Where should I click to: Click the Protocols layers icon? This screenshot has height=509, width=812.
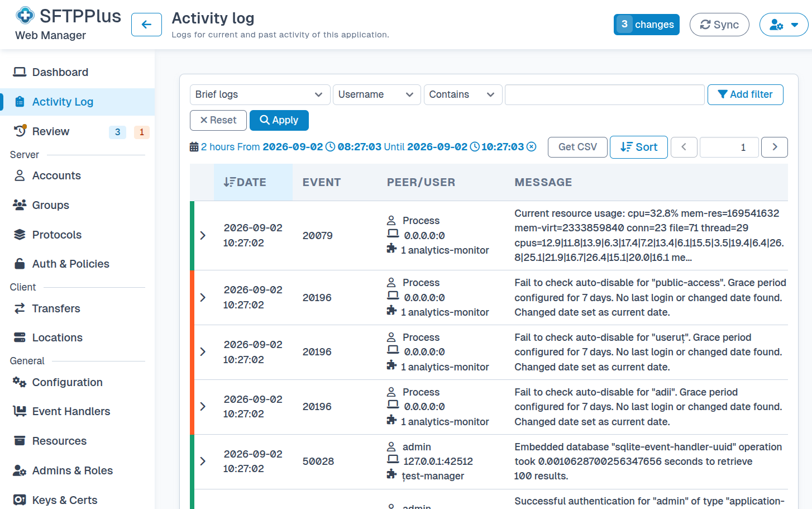click(x=20, y=235)
